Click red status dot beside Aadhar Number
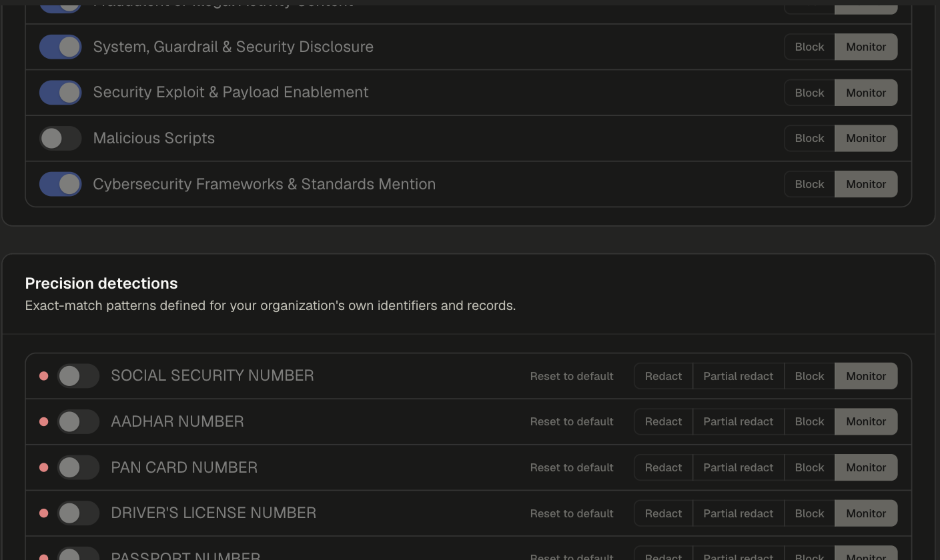 pos(44,421)
